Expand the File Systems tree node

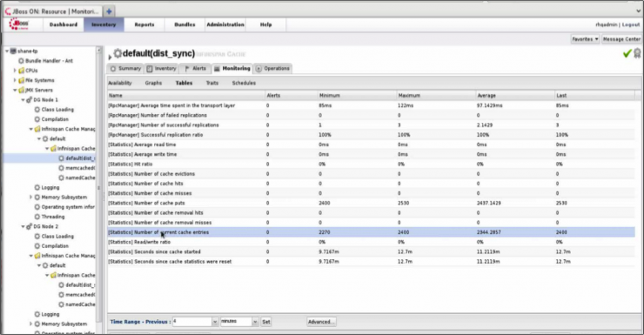[15, 80]
